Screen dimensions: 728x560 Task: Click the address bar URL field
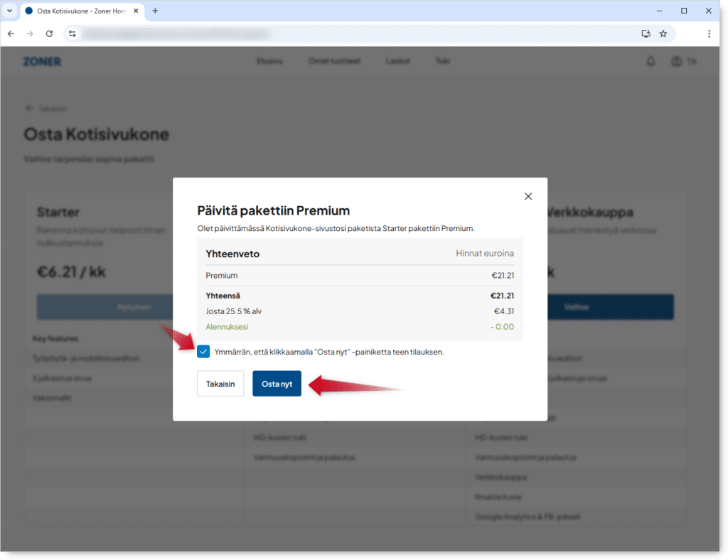355,33
